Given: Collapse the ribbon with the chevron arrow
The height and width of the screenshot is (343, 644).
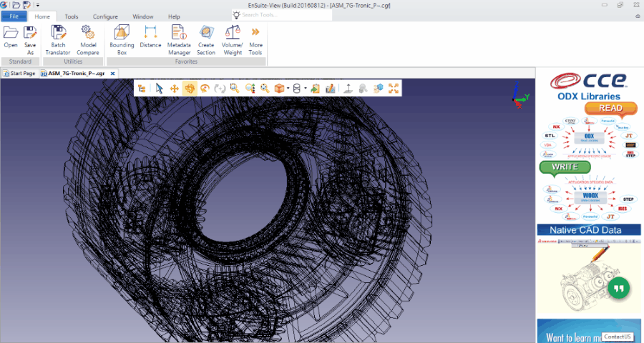Looking at the screenshot, I should (638, 17).
